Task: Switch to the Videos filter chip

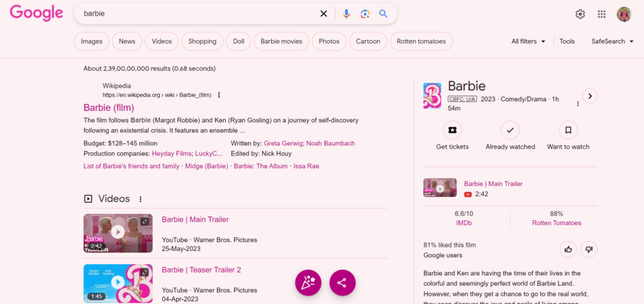Action: [x=162, y=42]
